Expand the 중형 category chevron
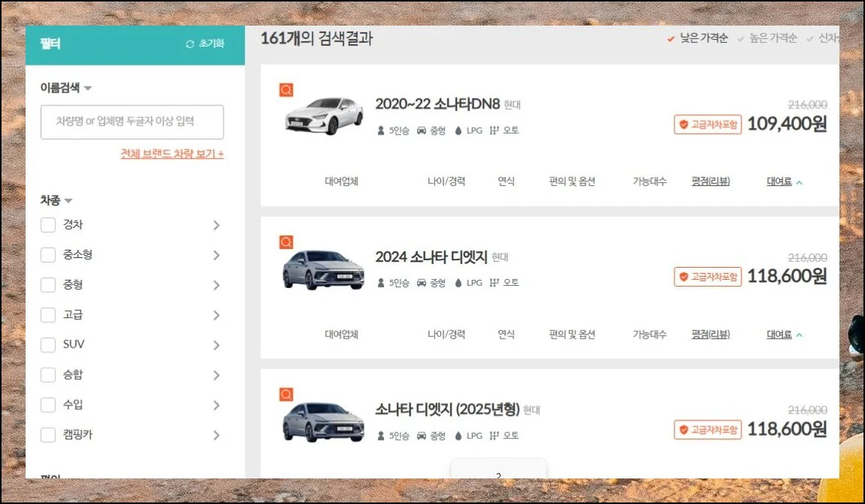The width and height of the screenshot is (865, 504). point(216,285)
